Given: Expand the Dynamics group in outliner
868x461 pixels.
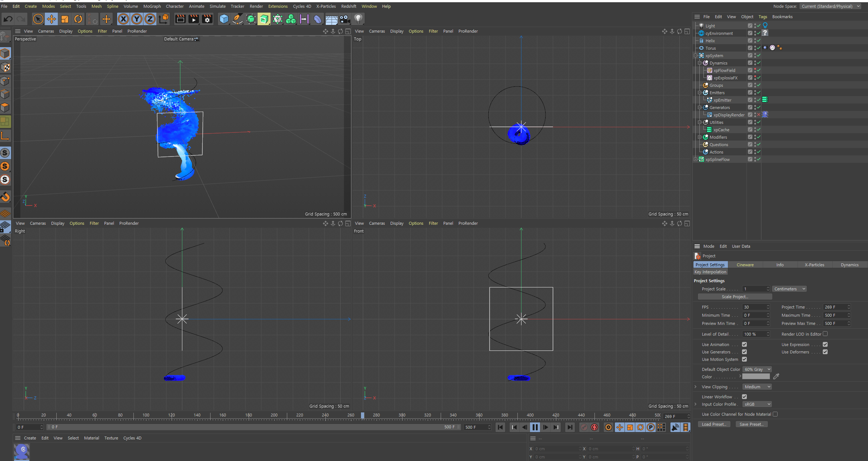Looking at the screenshot, I should (699, 63).
